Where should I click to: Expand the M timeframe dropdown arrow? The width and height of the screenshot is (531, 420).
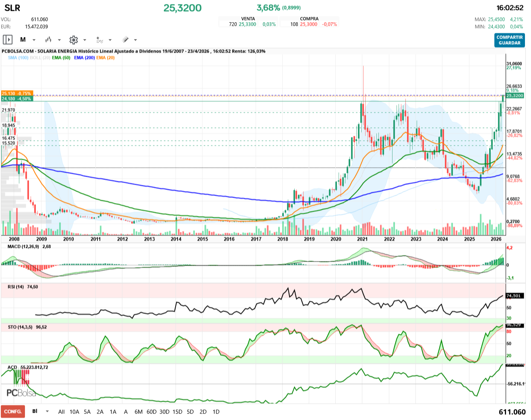(x=34, y=40)
